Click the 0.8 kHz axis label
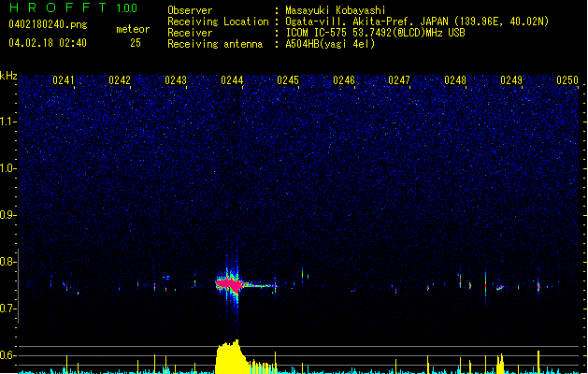Image resolution: width=588 pixels, height=374 pixels. (x=7, y=262)
